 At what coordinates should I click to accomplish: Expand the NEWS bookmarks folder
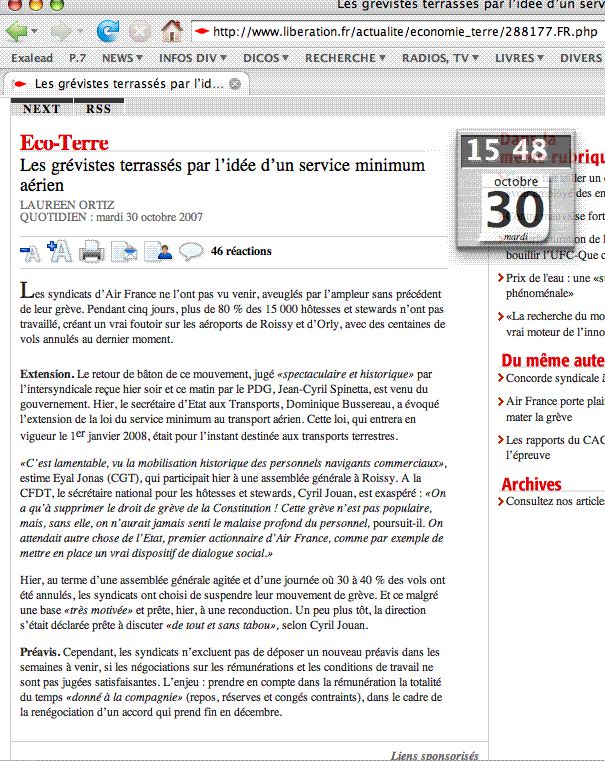[122, 58]
